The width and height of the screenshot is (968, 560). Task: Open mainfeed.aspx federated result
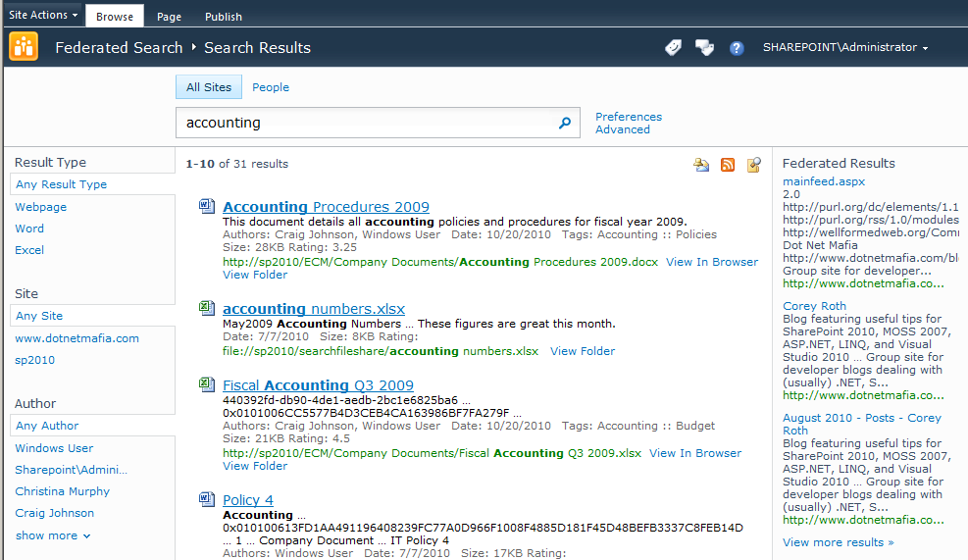[x=824, y=181]
